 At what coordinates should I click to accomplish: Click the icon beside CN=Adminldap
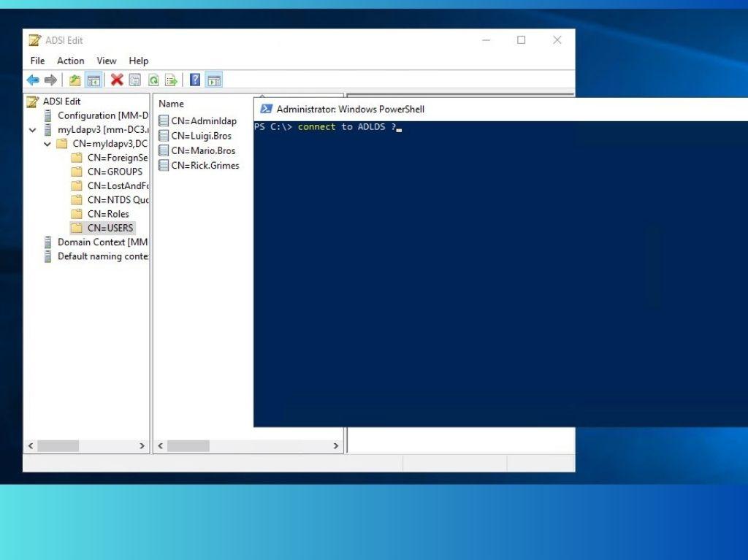click(x=164, y=121)
